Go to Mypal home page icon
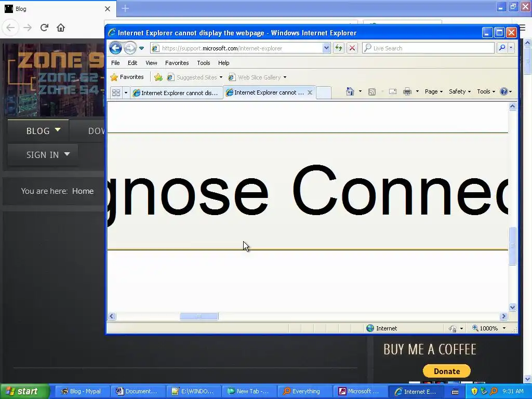Screen dimensions: 532x399 click(x=61, y=28)
